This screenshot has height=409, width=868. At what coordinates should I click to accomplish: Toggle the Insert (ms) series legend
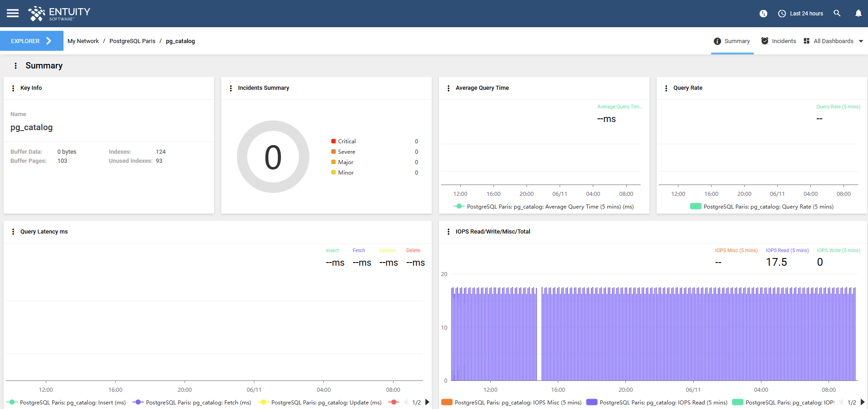click(x=67, y=402)
